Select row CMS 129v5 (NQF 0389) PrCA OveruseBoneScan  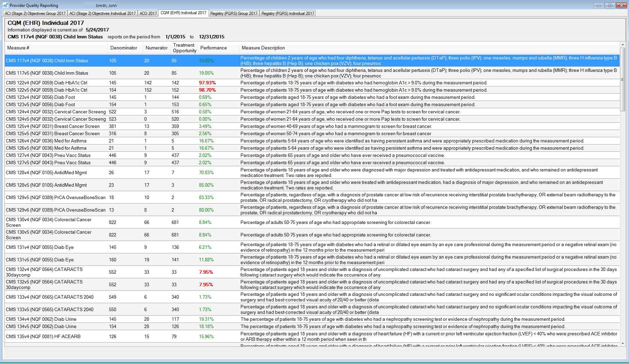pos(312,197)
